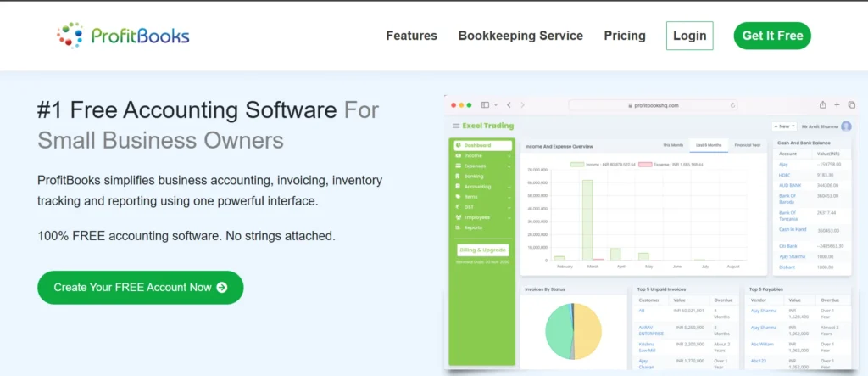Click the INR 5,250,000 invoice value
The height and width of the screenshot is (376, 868).
[689, 328]
